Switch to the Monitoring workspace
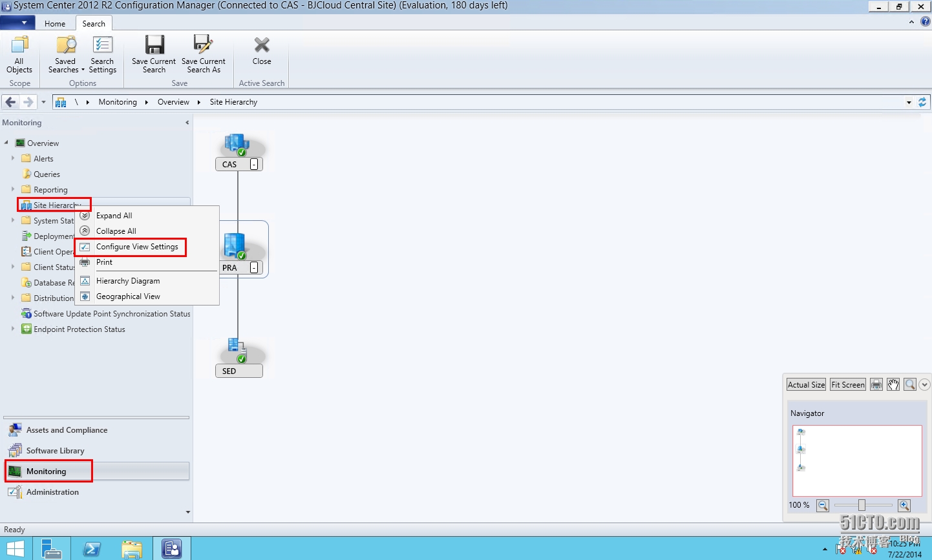This screenshot has height=560, width=932. (x=97, y=472)
